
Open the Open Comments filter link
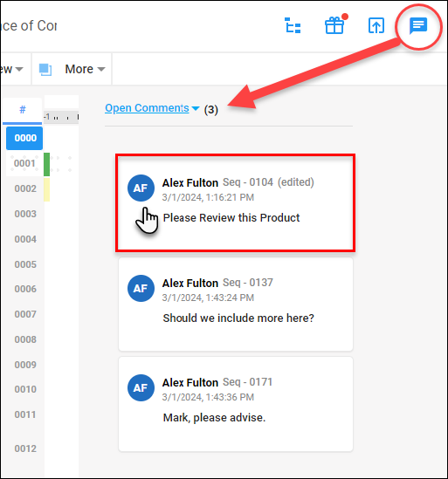(147, 108)
